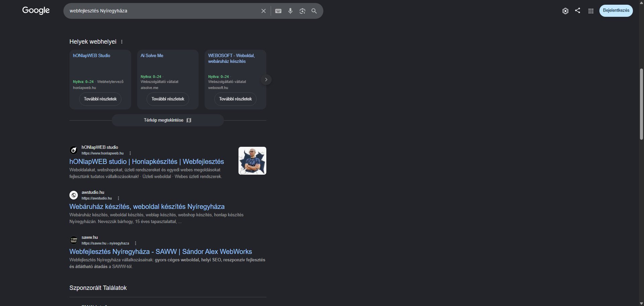Screen dimensions: 644x306
Task: Submit search with the magnifier icon
Action: (x=314, y=11)
